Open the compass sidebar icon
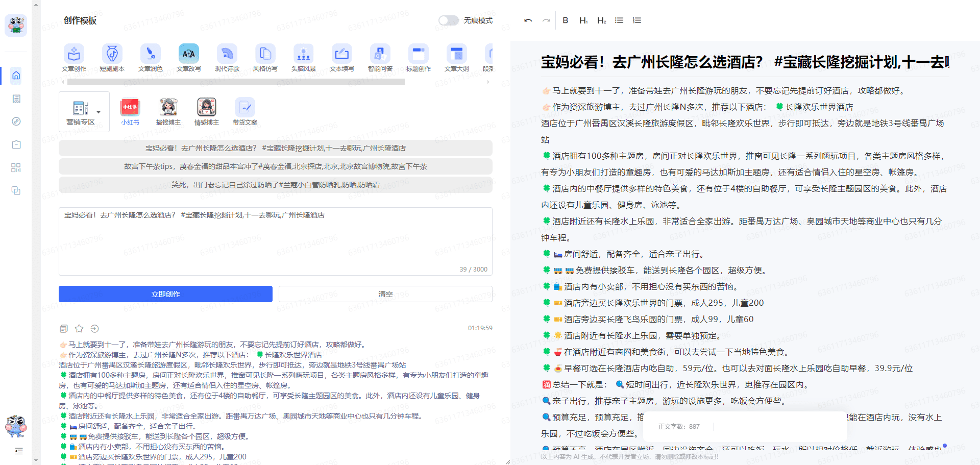The width and height of the screenshot is (980, 465). (x=16, y=121)
